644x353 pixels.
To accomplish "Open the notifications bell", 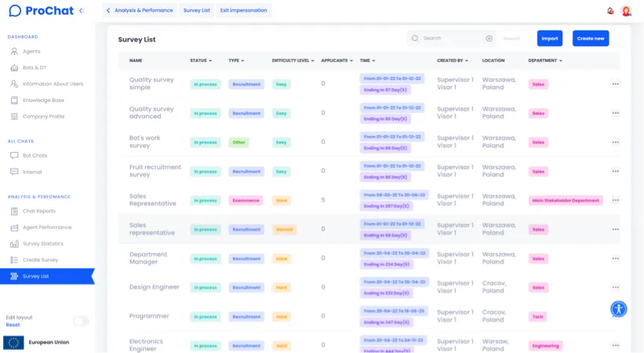I will (x=610, y=11).
